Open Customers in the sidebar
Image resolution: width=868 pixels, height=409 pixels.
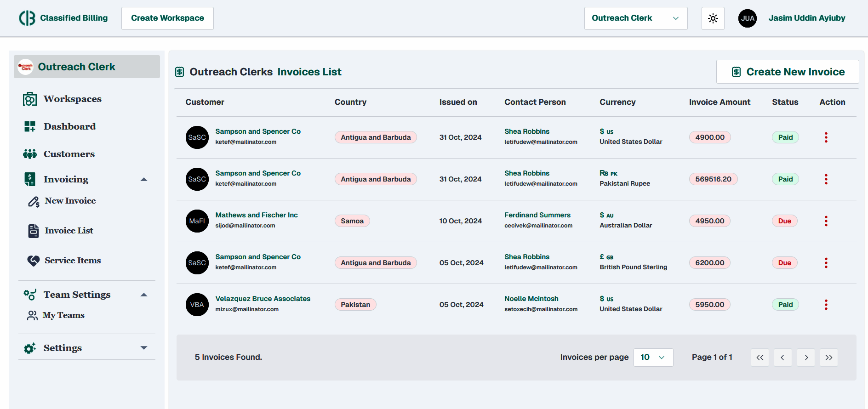pos(69,154)
